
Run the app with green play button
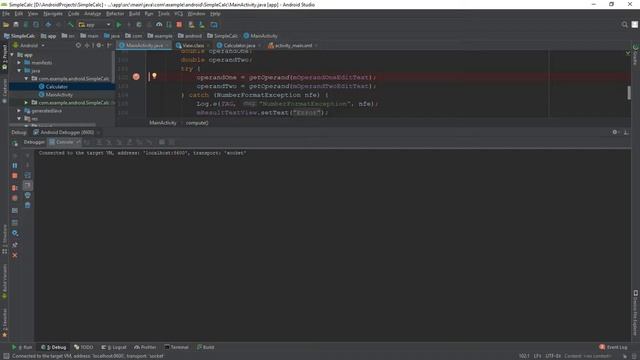point(119,25)
